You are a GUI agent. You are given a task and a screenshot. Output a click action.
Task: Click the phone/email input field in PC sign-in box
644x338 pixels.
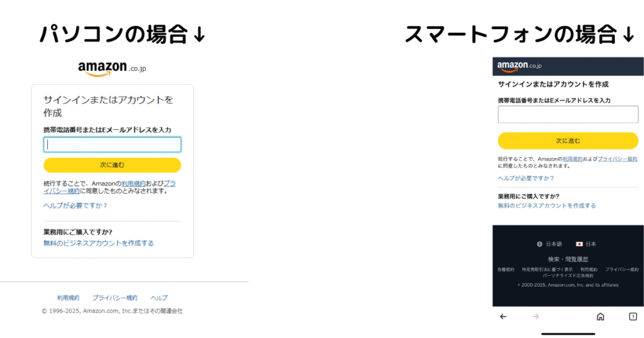point(112,144)
